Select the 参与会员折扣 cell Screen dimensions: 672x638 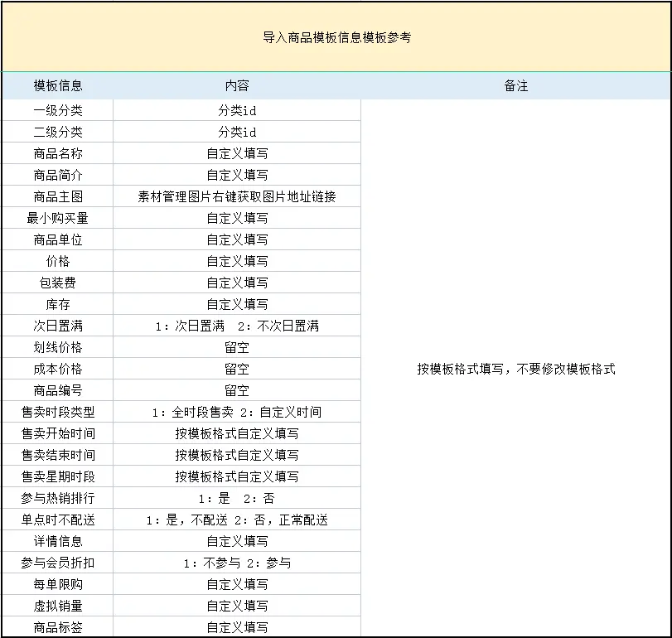tap(58, 563)
